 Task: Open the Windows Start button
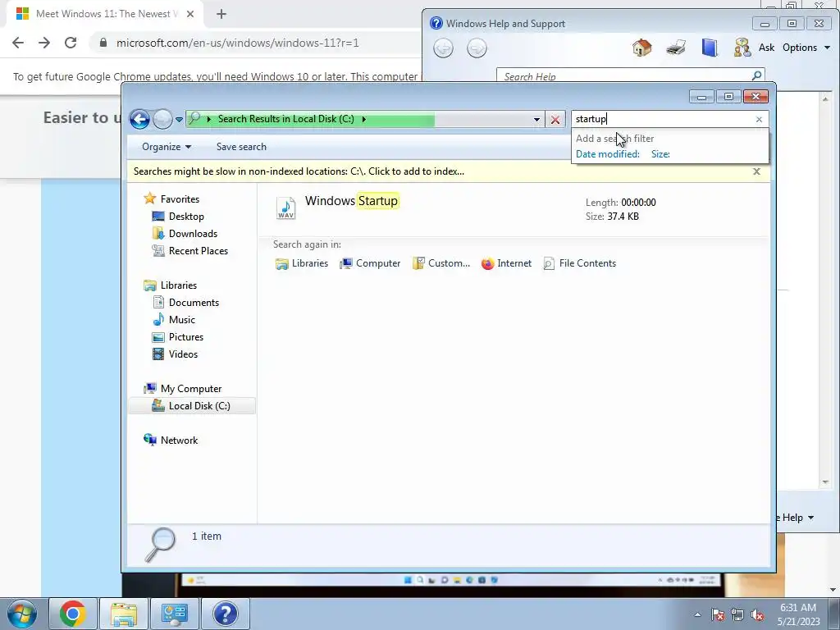pyautogui.click(x=21, y=614)
